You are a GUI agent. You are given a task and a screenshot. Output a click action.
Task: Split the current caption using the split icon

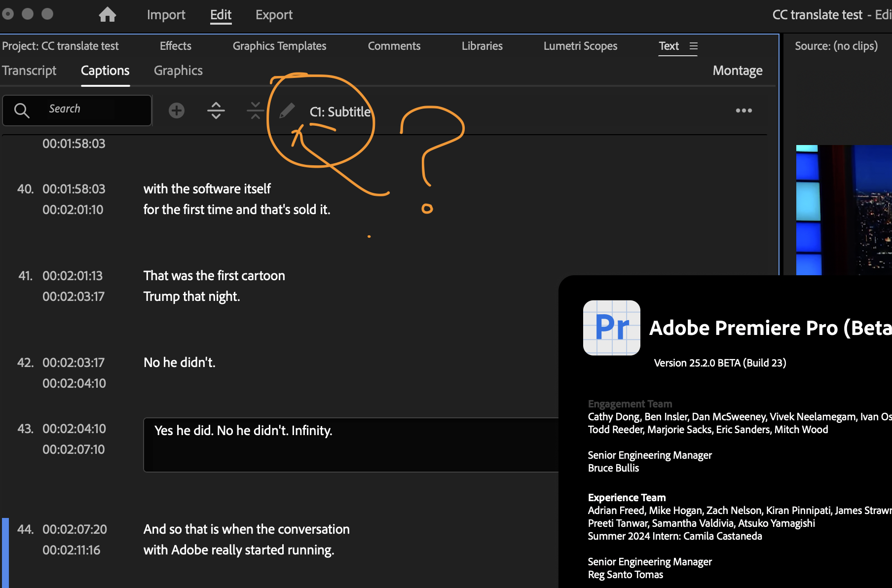[216, 110]
